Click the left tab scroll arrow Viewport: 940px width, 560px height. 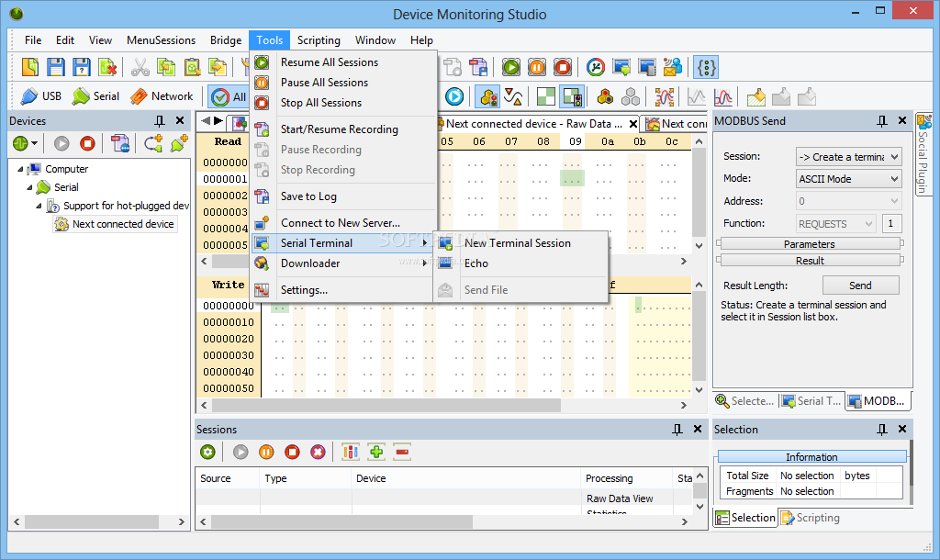(205, 120)
